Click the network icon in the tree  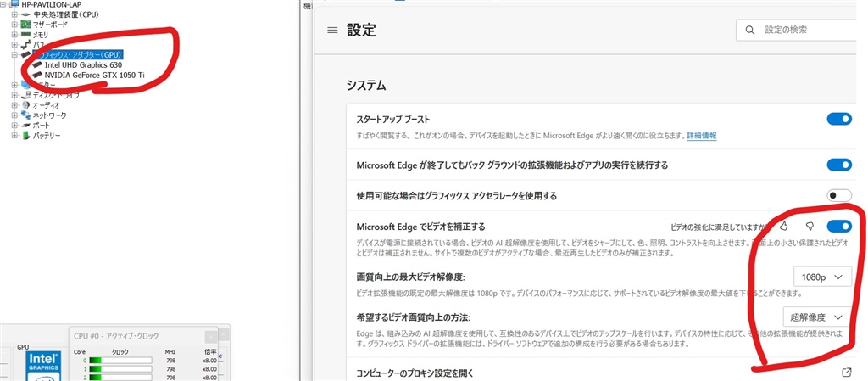(25, 115)
